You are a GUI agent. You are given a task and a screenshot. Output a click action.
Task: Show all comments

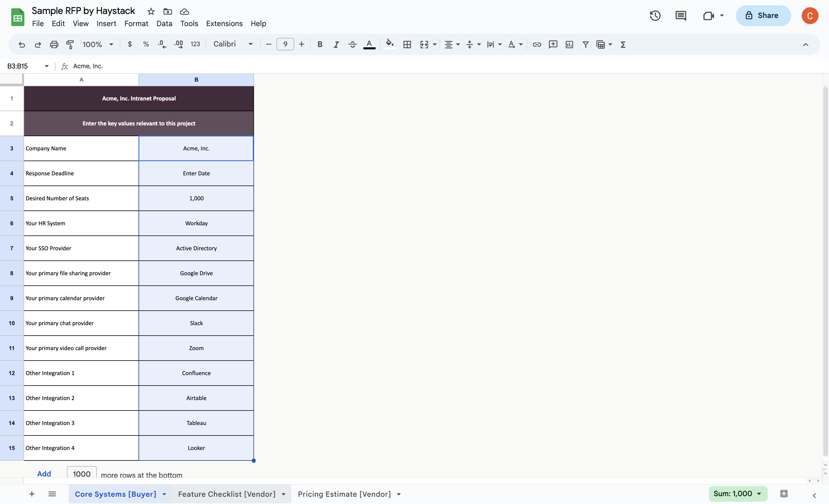coord(681,15)
